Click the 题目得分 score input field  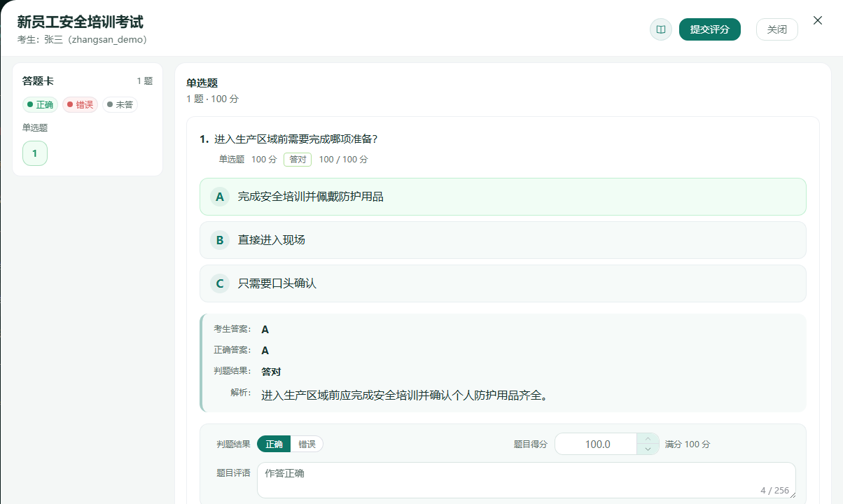(x=597, y=444)
